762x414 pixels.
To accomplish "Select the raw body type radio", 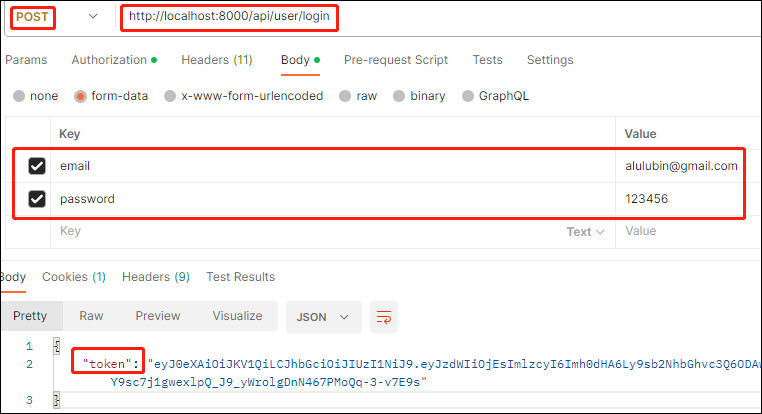I will click(x=345, y=96).
